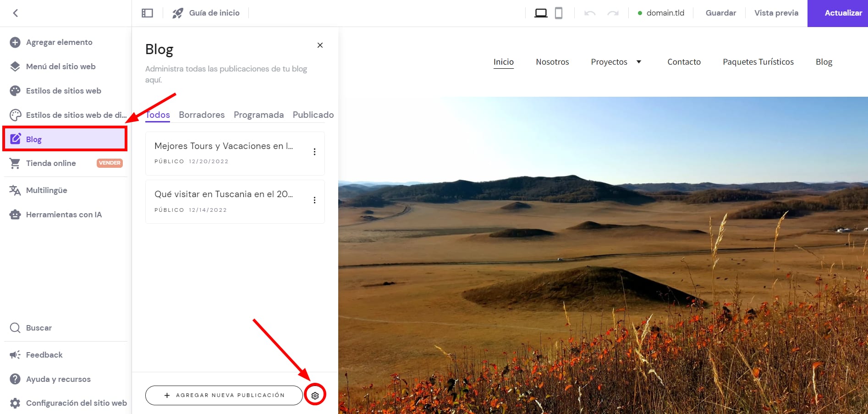Click the back arrow in top-left corner
The height and width of the screenshot is (414, 868).
tap(16, 13)
